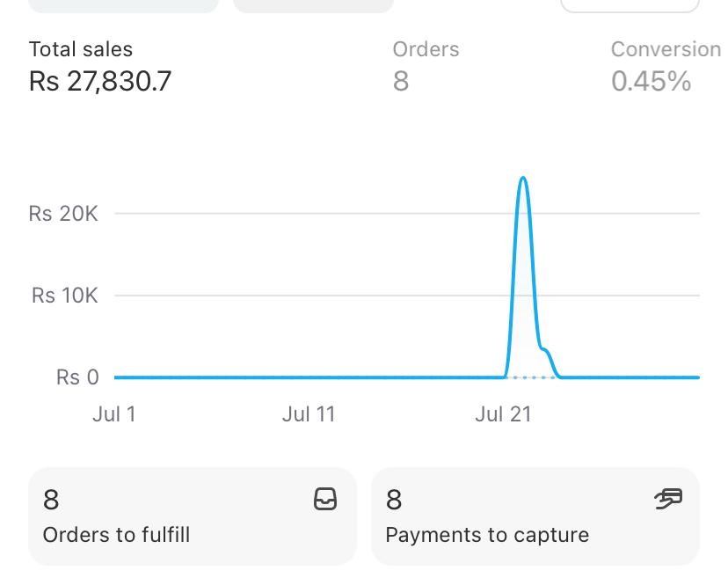Click the Jul 1 date label on axis
Viewport: 728px width, 578px height.
pyautogui.click(x=114, y=414)
